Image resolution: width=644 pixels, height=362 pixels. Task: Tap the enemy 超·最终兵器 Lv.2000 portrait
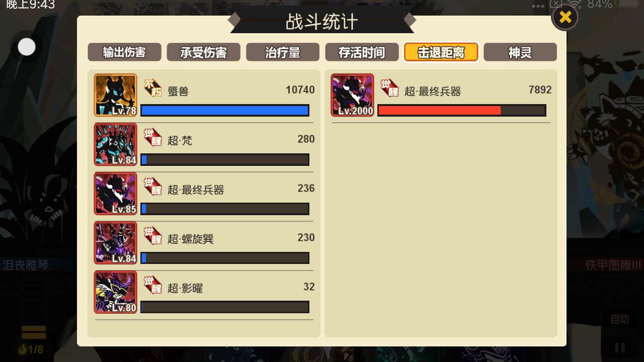pyautogui.click(x=352, y=95)
